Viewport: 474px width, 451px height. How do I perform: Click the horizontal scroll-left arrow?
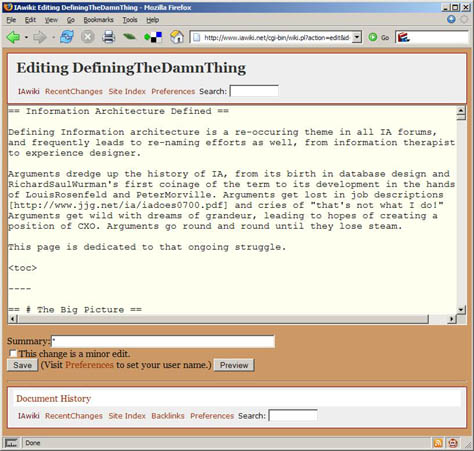[x=13, y=319]
